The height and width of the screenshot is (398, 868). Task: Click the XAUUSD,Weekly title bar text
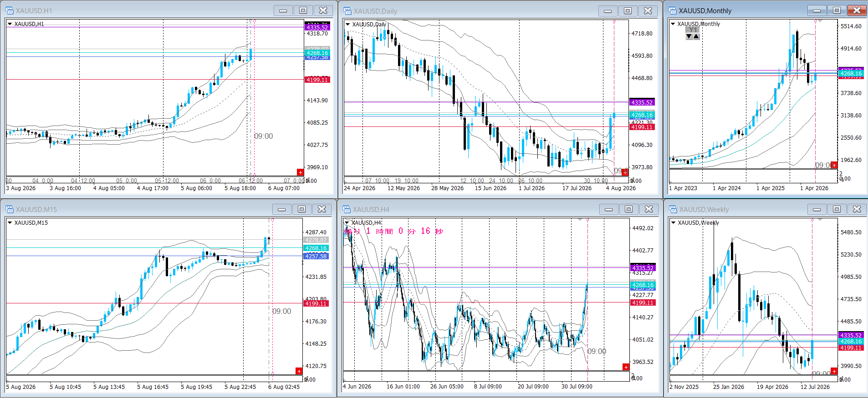(x=704, y=209)
